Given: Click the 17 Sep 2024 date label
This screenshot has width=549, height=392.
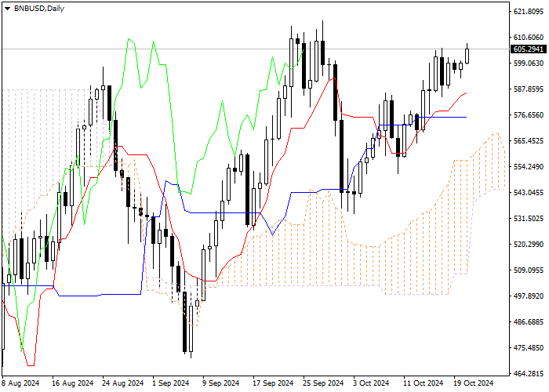Looking at the screenshot, I should (x=274, y=383).
